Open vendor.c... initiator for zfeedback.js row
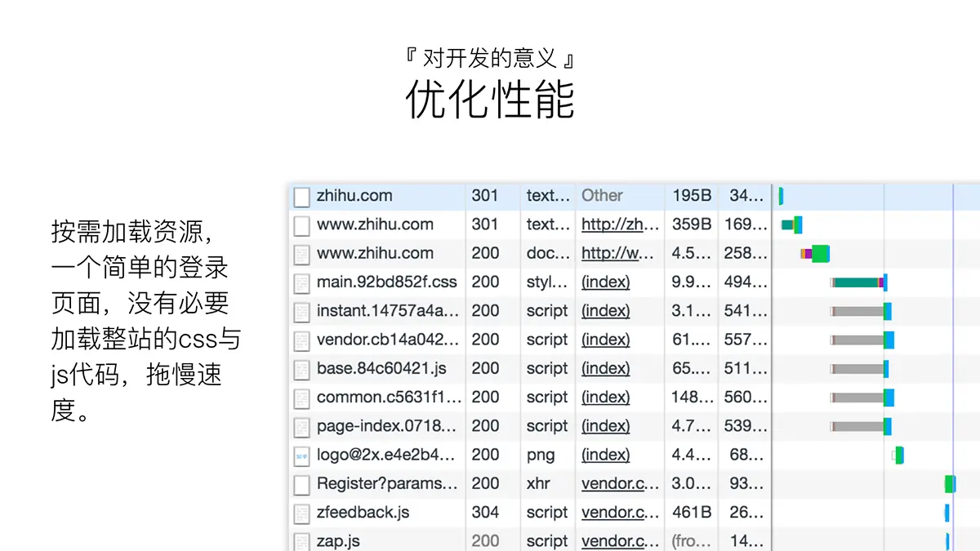This screenshot has height=551, width=980. 620,512
